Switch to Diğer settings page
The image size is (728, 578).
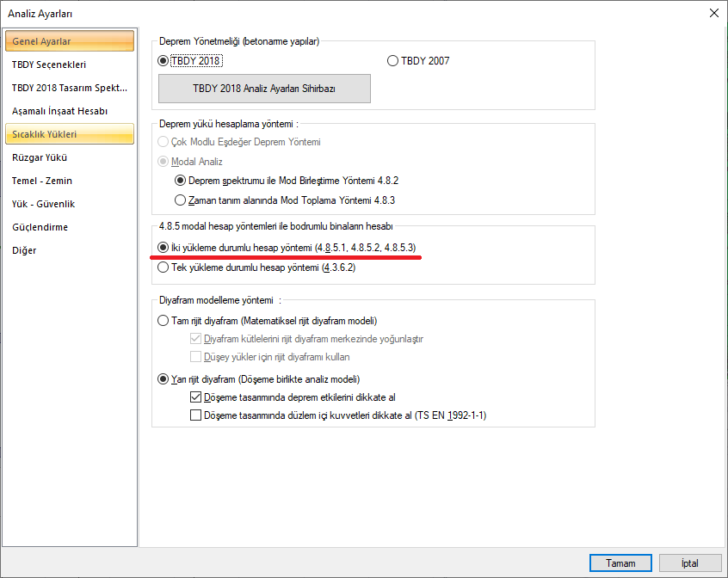pyautogui.click(x=24, y=250)
